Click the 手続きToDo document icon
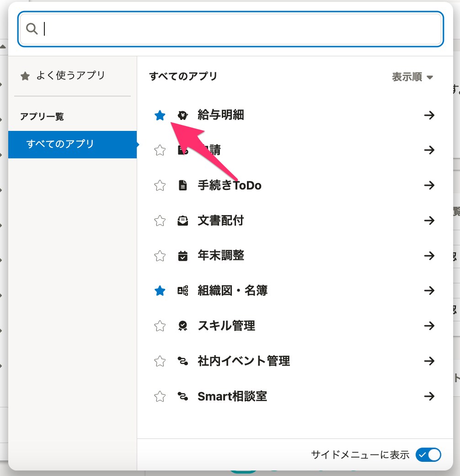 pos(183,185)
